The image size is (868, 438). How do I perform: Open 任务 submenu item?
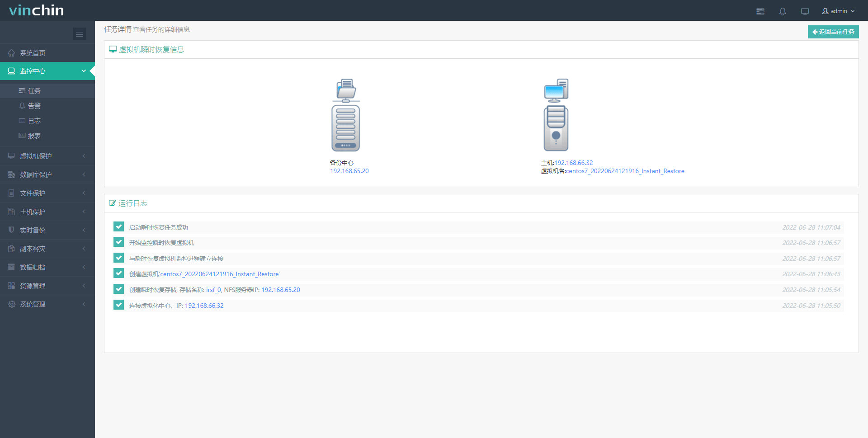pyautogui.click(x=47, y=91)
